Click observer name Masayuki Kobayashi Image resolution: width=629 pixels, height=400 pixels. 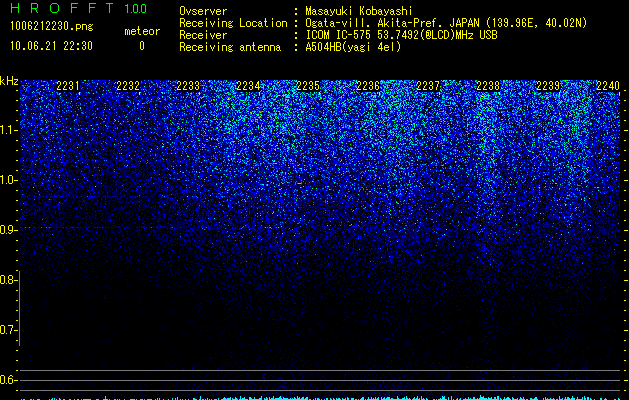pos(359,11)
